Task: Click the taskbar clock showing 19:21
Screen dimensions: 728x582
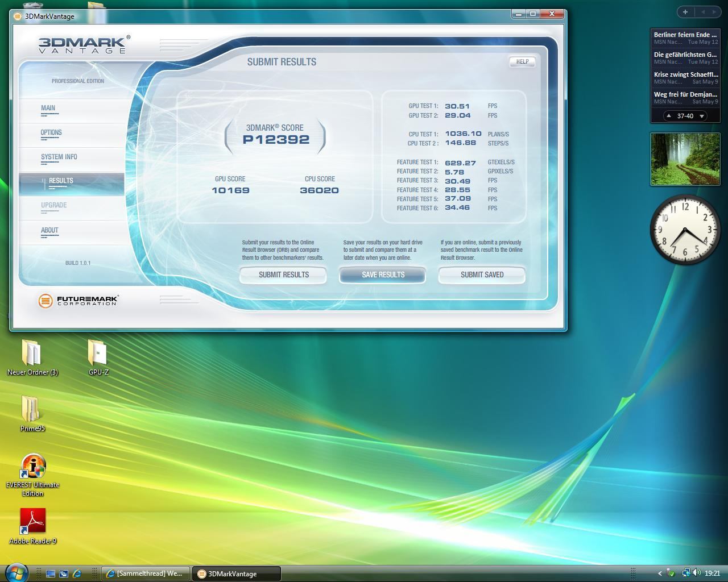Action: (712, 573)
